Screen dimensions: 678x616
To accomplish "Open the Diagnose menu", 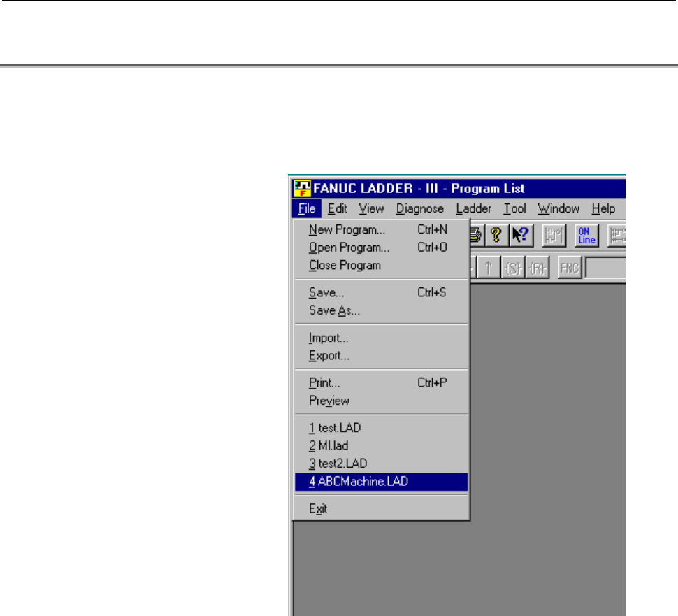I will tap(420, 209).
